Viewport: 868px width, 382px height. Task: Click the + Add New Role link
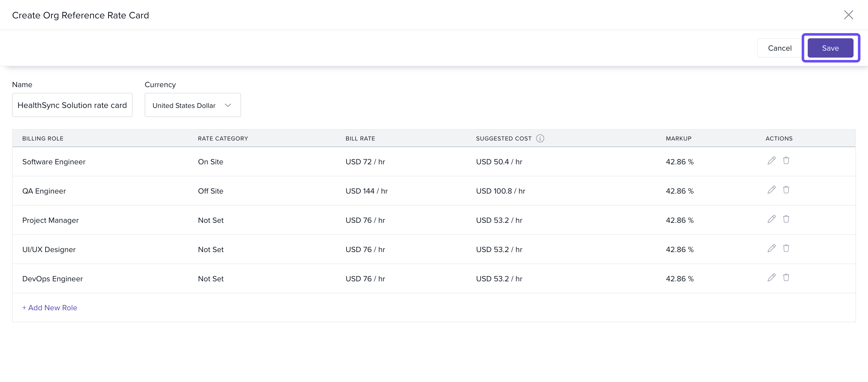49,308
